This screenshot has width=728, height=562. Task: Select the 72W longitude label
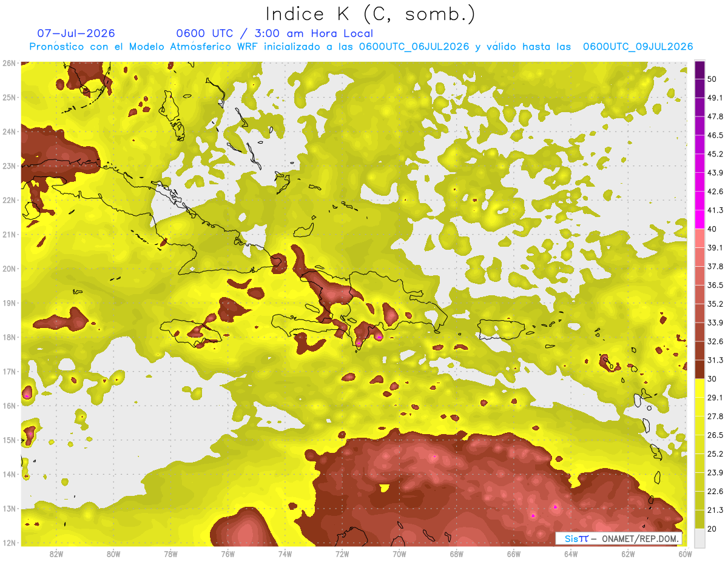[x=342, y=554]
